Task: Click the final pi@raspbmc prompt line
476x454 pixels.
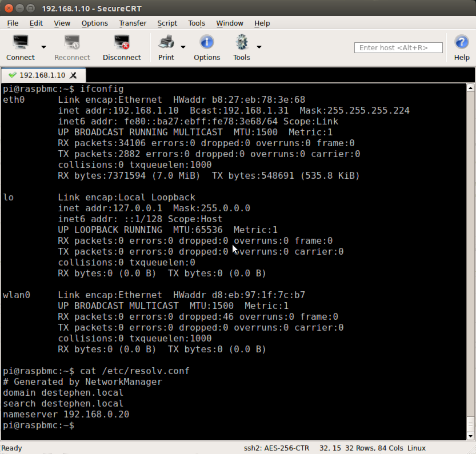Action: click(x=38, y=425)
